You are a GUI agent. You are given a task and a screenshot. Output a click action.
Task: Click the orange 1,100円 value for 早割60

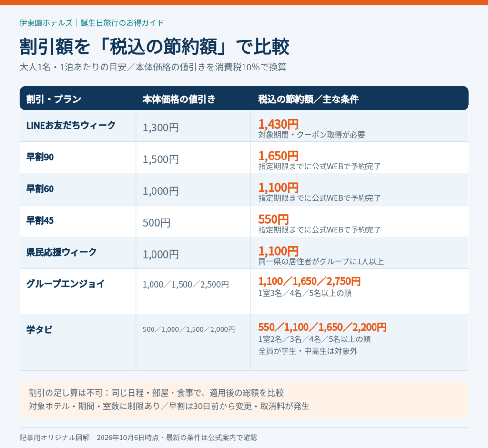pos(278,188)
